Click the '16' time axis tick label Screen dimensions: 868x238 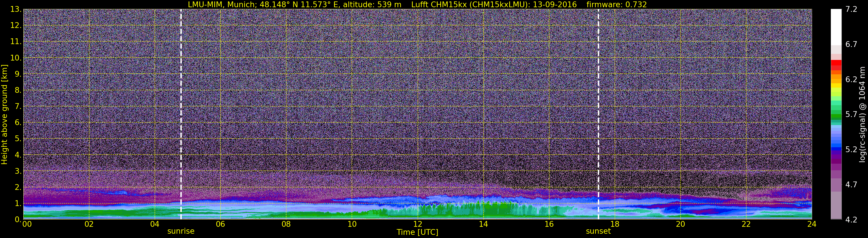click(549, 224)
